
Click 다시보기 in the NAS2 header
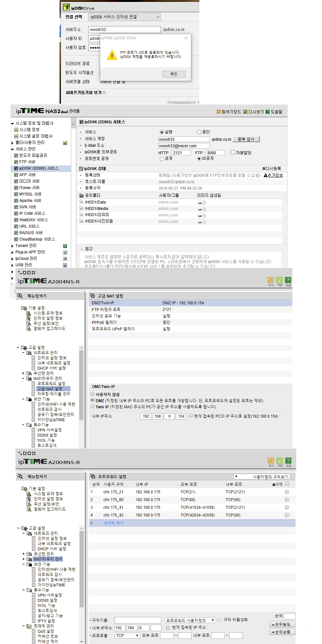[253, 112]
